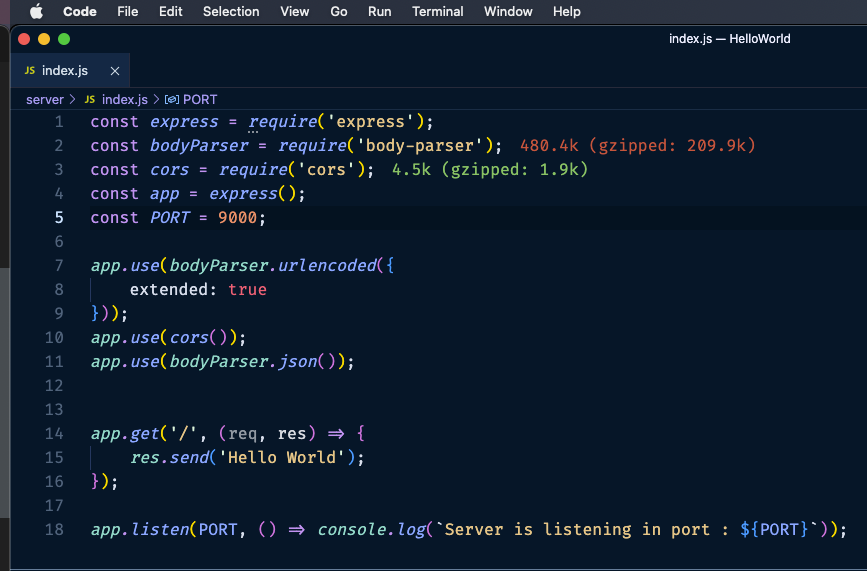Open the Go menu
The image size is (867, 571).
[339, 12]
